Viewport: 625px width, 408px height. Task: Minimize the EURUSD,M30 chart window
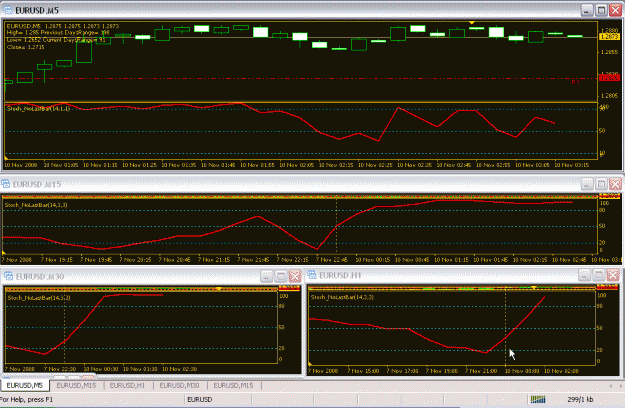coord(266,276)
